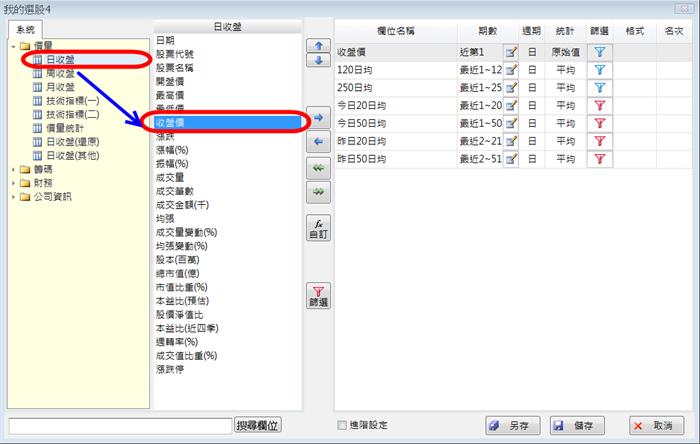The height and width of the screenshot is (444, 700).
Task: Select 股票名稱 in the field list
Action: 175,68
